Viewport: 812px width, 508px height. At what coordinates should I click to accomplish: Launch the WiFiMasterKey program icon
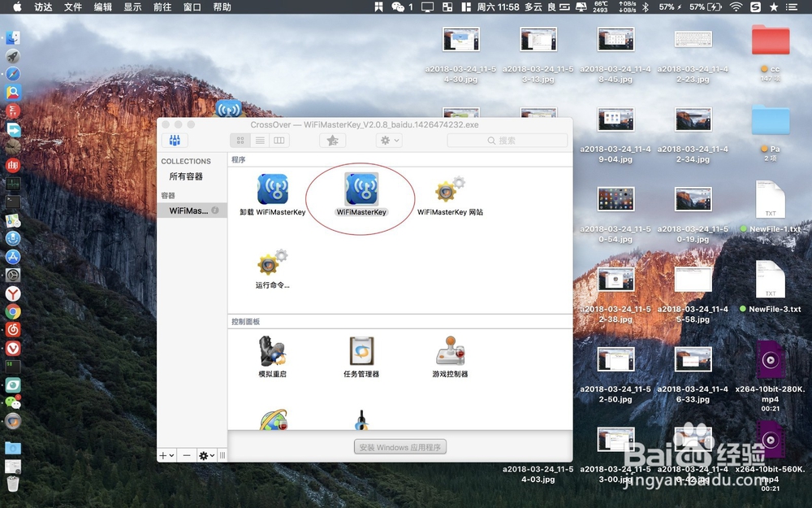tap(361, 189)
